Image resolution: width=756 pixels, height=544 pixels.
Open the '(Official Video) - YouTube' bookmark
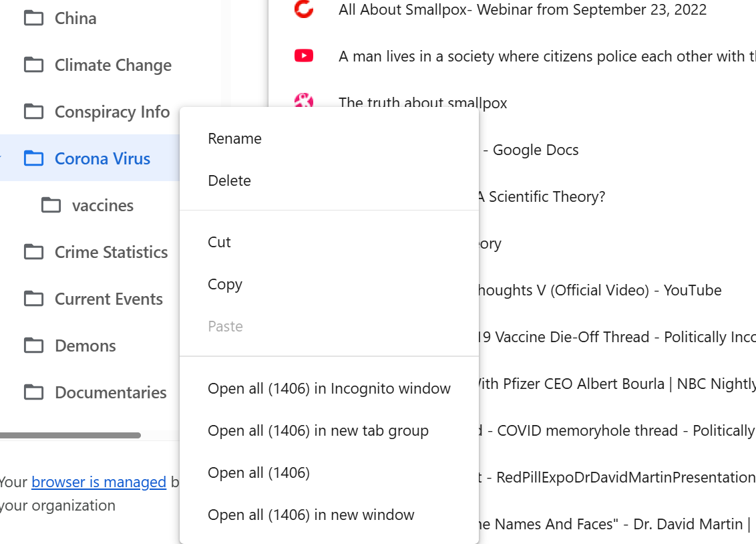coord(600,290)
